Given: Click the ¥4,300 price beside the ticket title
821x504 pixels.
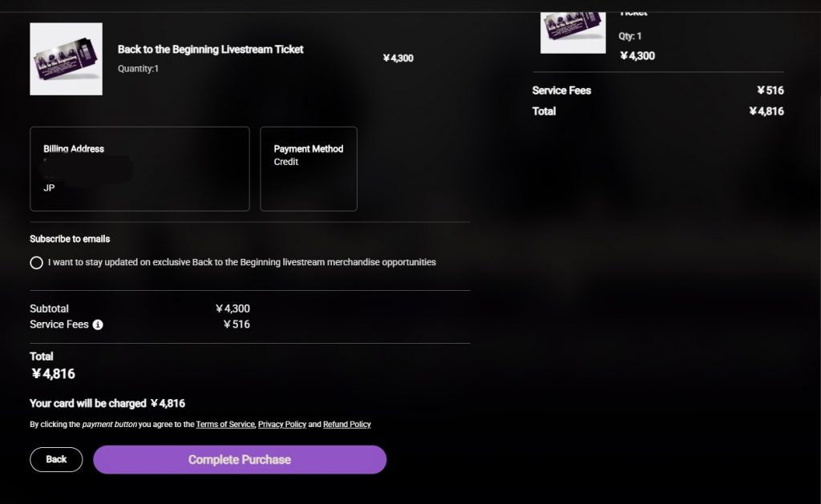Looking at the screenshot, I should click(x=398, y=58).
